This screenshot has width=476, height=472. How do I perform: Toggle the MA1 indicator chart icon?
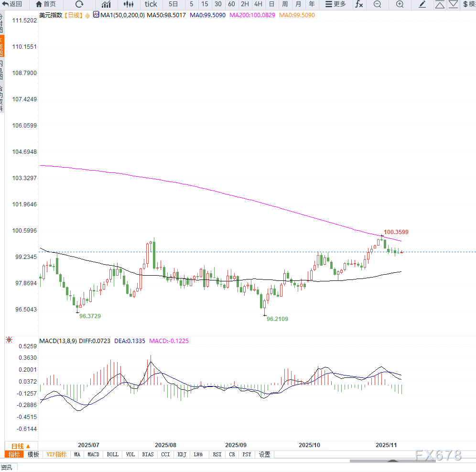click(96, 15)
